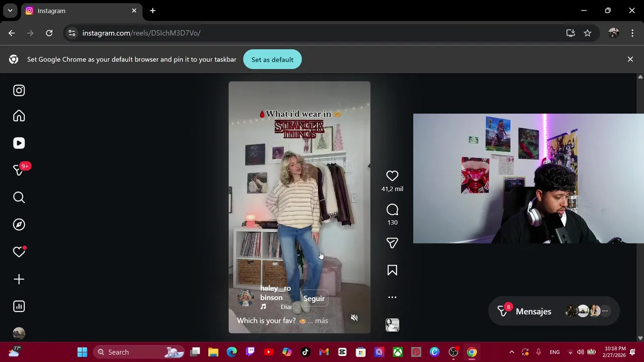
Task: Open the Windows Start menu
Action: (82, 352)
